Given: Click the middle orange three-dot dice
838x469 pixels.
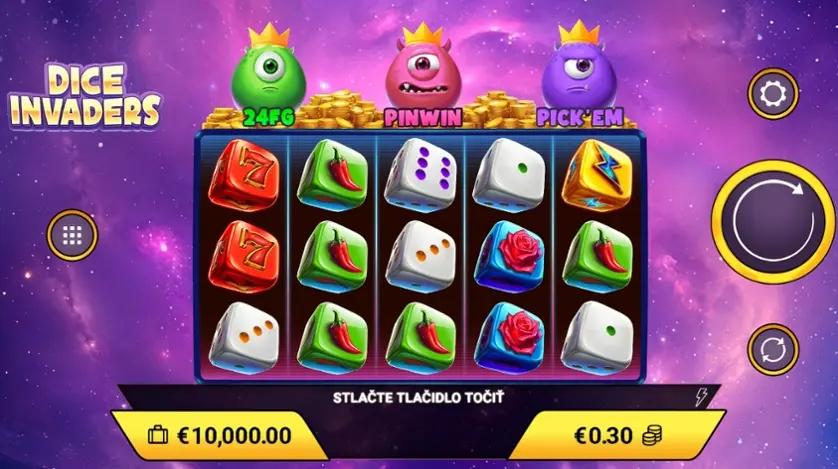Looking at the screenshot, I should click(420, 257).
